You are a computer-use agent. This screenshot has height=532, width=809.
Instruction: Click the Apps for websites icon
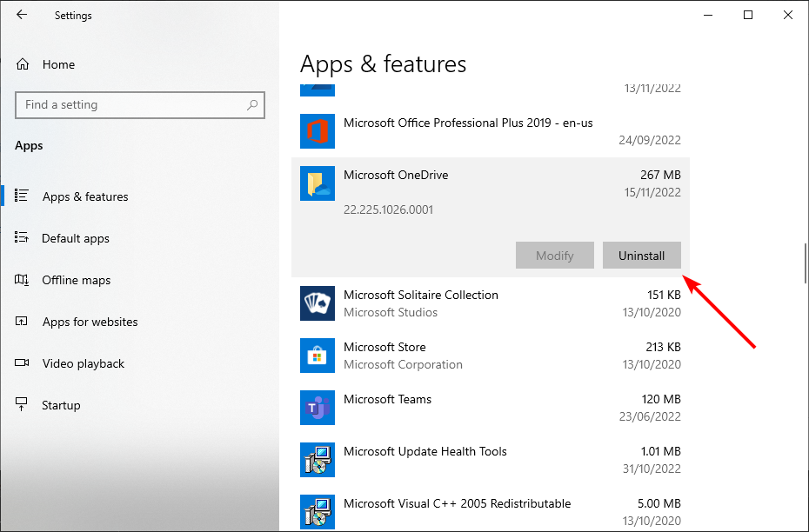tap(21, 321)
